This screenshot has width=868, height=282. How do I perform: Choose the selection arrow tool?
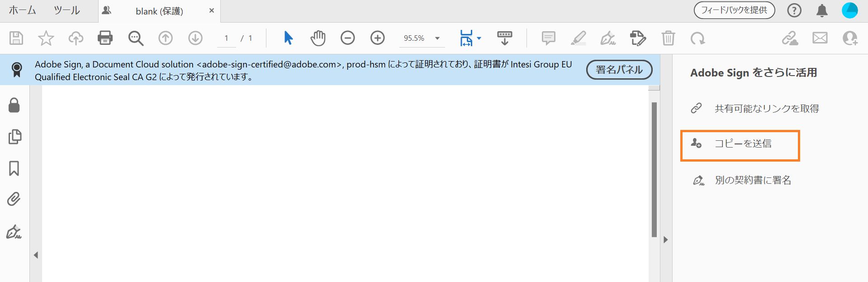288,38
